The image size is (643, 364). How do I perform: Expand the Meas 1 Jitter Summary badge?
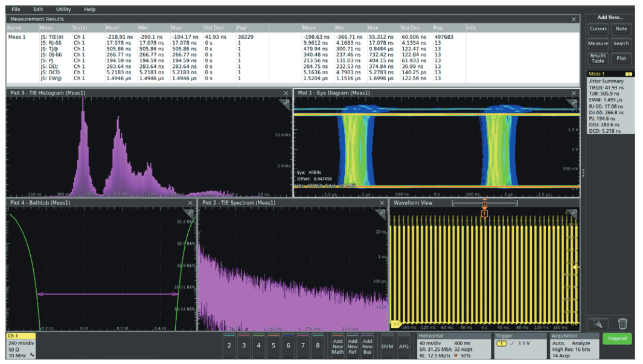pyautogui.click(x=610, y=103)
